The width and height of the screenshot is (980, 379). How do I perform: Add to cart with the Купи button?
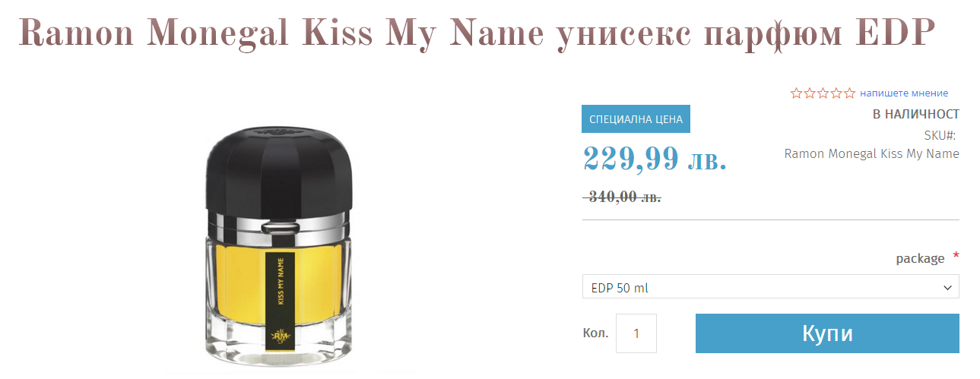(x=827, y=333)
